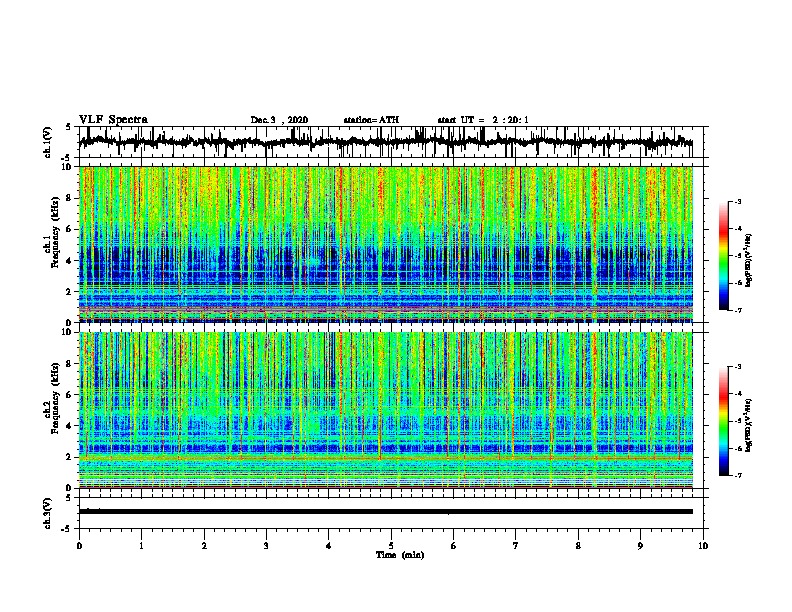Click the "-3" tick on ch.2 colorbar
The width and height of the screenshot is (792, 612).
pos(737,367)
